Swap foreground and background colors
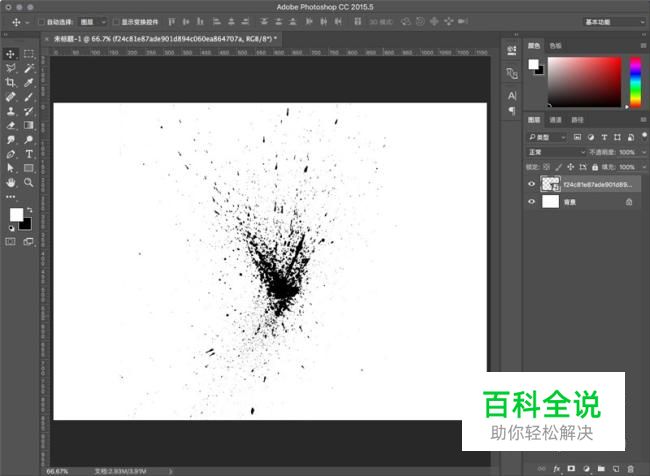Screen dimensions: 650x476 (29, 210)
